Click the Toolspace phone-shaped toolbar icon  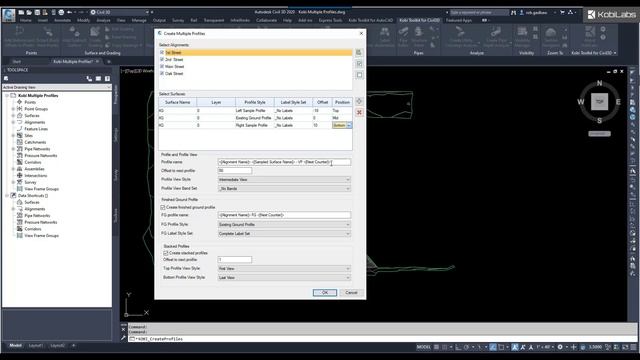(89, 78)
